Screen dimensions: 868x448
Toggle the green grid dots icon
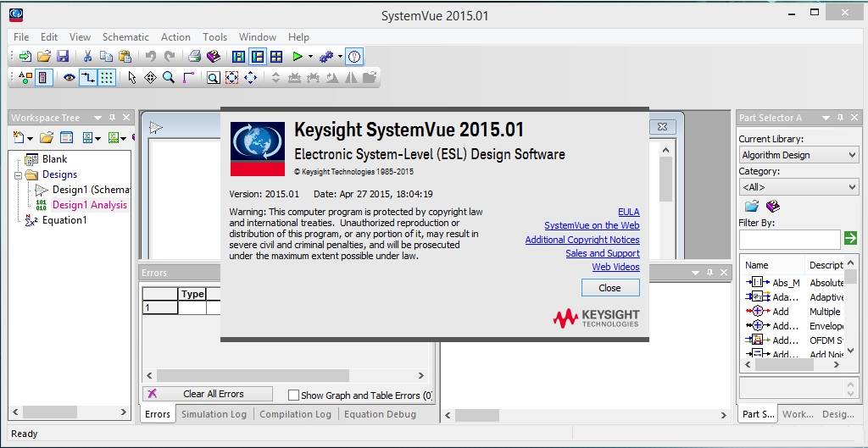tap(107, 77)
